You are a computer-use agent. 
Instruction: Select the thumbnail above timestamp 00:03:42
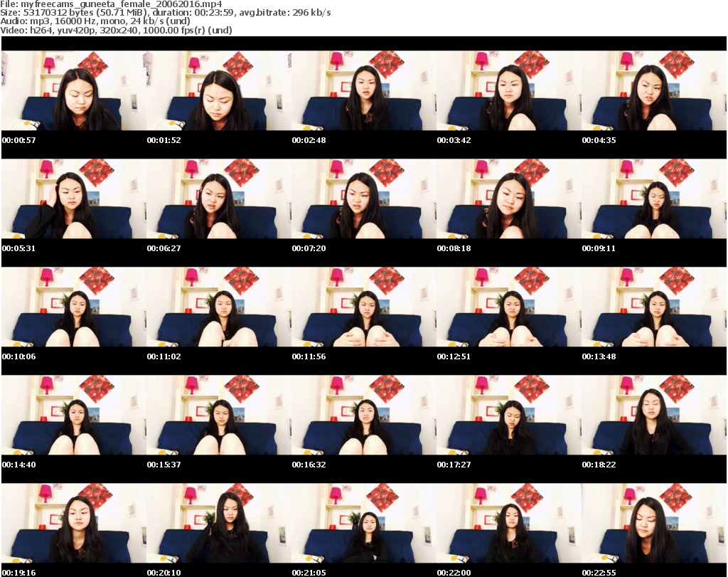509,90
